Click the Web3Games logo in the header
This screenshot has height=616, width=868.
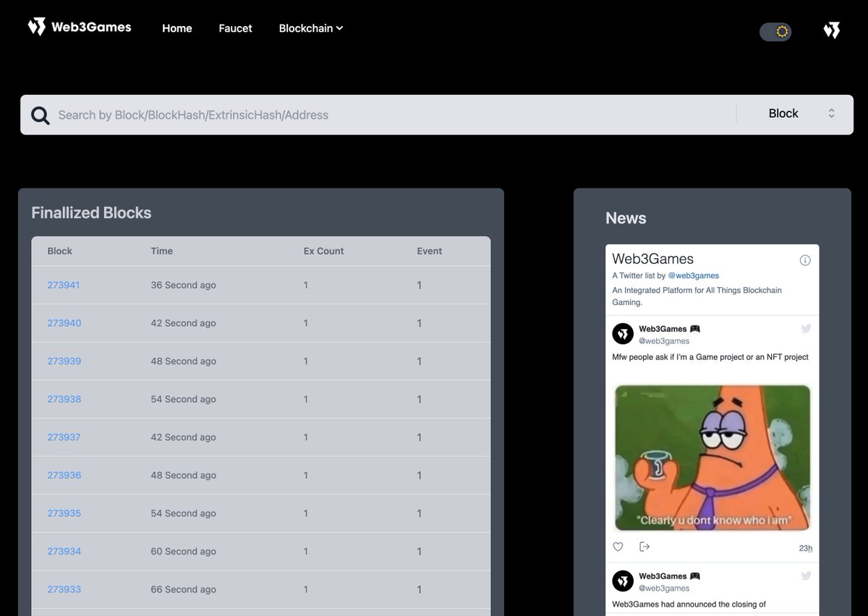80,27
